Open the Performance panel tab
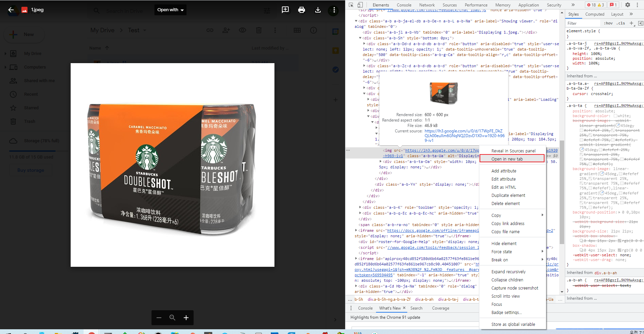 coord(476,5)
